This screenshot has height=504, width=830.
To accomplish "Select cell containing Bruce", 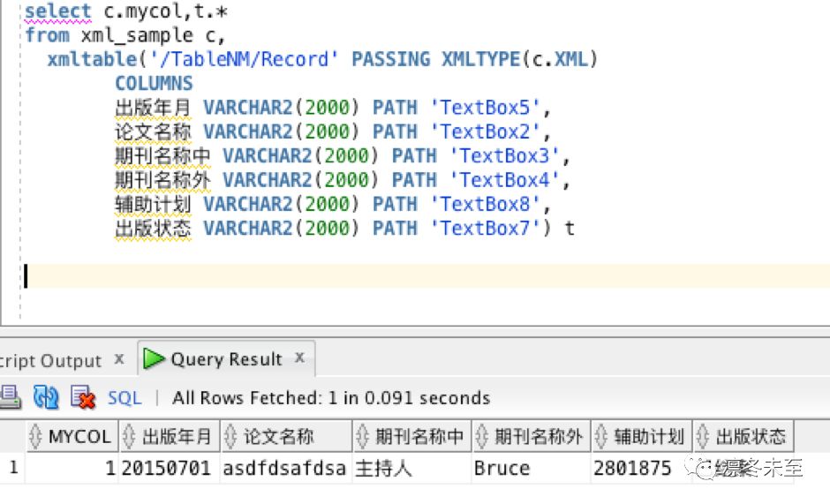I will point(531,468).
